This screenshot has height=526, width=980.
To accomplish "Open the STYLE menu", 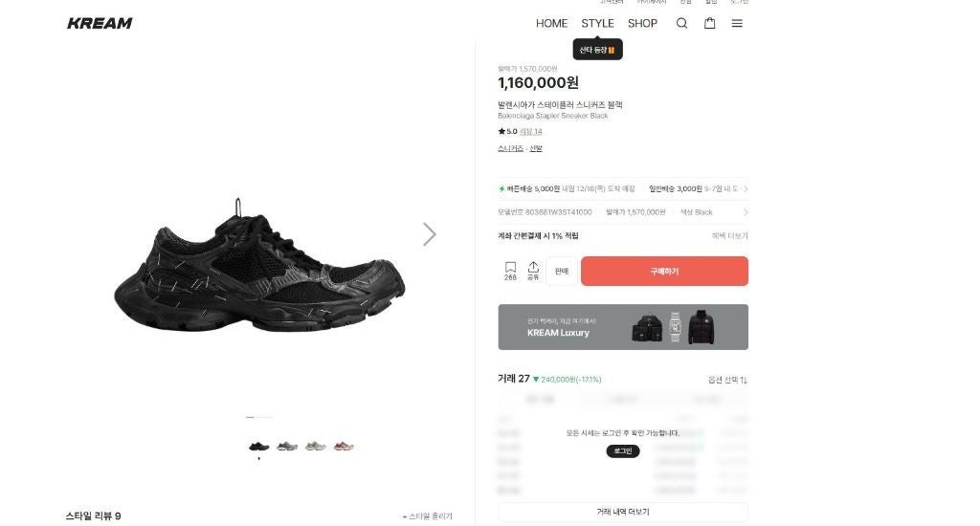I will [597, 23].
